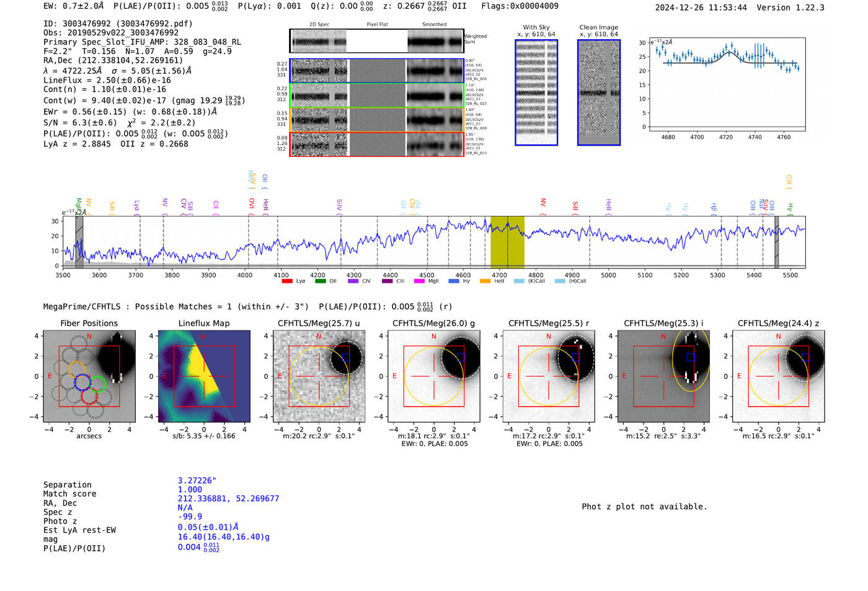Select the green-bordered 2D spectrum row

pos(377,96)
